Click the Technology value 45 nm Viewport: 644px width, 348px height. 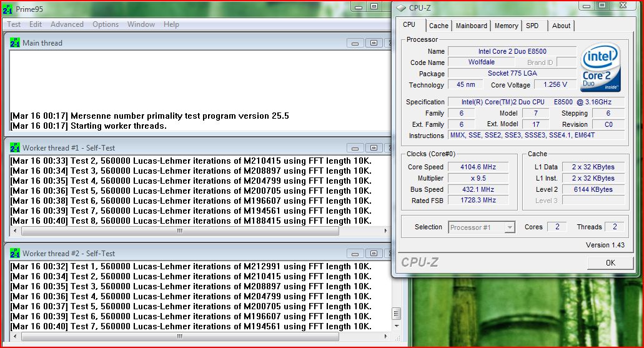click(466, 84)
